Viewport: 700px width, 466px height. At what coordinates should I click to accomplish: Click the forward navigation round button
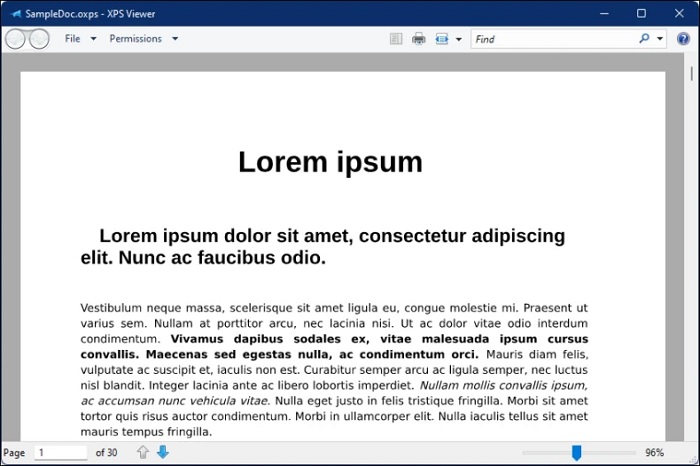(x=40, y=39)
